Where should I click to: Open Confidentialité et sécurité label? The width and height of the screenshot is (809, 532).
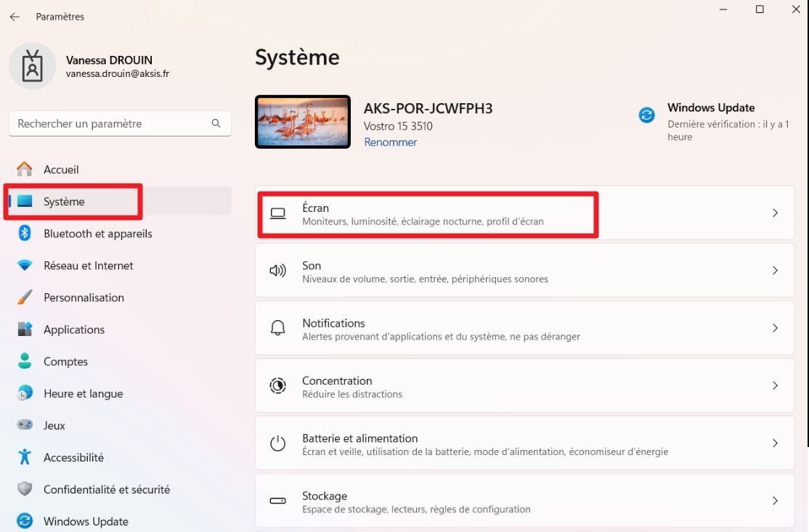tap(106, 489)
